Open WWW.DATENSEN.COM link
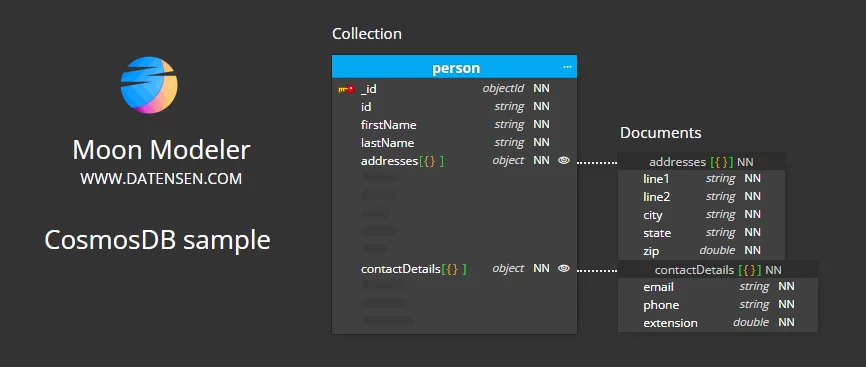 161,179
